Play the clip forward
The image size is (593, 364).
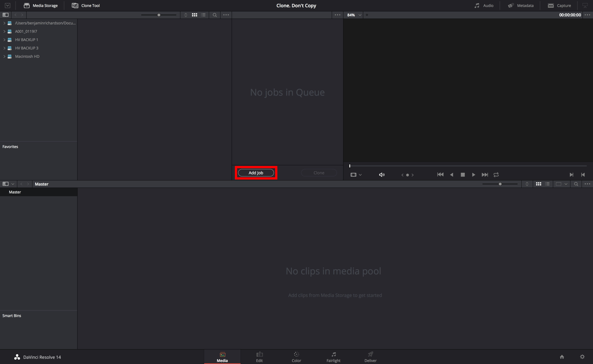point(473,175)
